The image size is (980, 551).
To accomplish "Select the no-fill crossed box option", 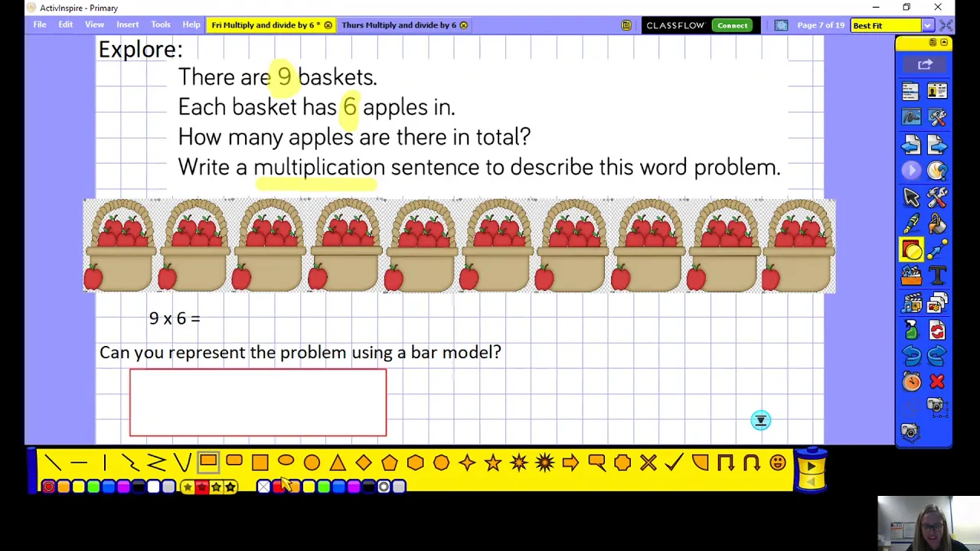I will (263, 487).
